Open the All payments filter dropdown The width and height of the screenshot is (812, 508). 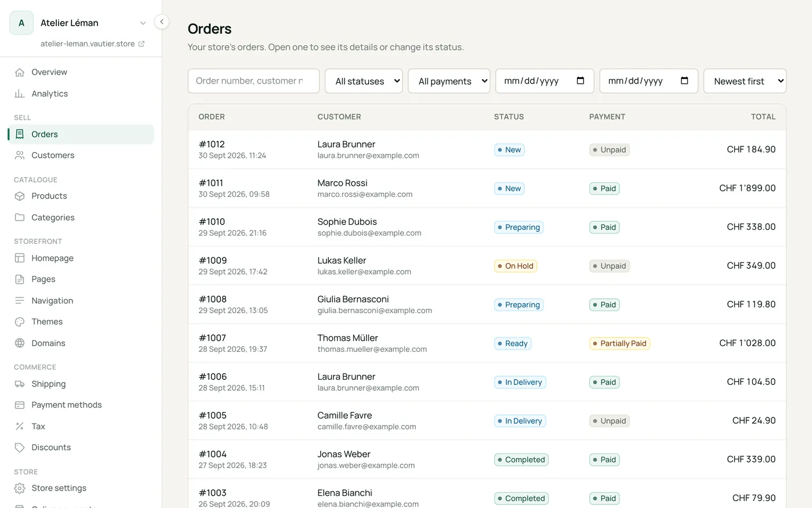point(449,81)
